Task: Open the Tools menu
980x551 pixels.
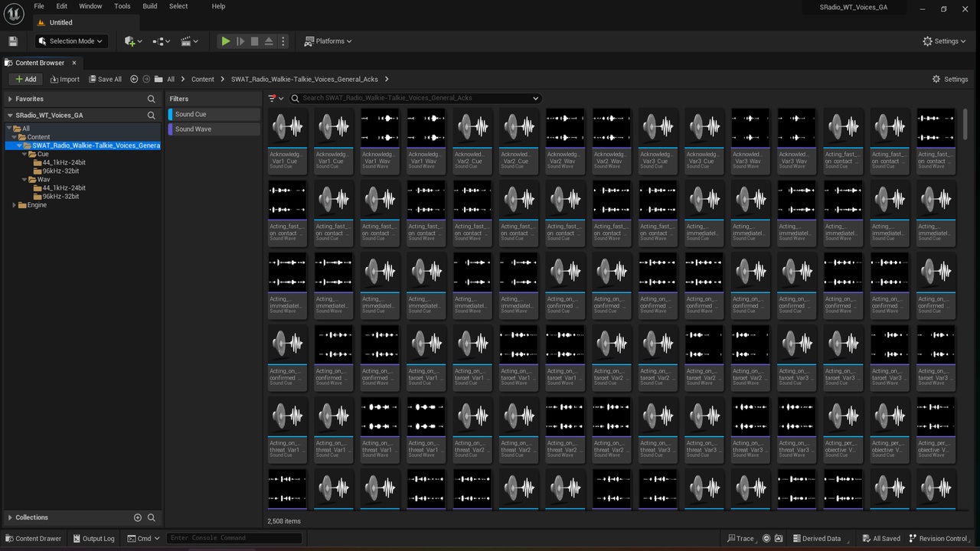Action: coord(122,6)
